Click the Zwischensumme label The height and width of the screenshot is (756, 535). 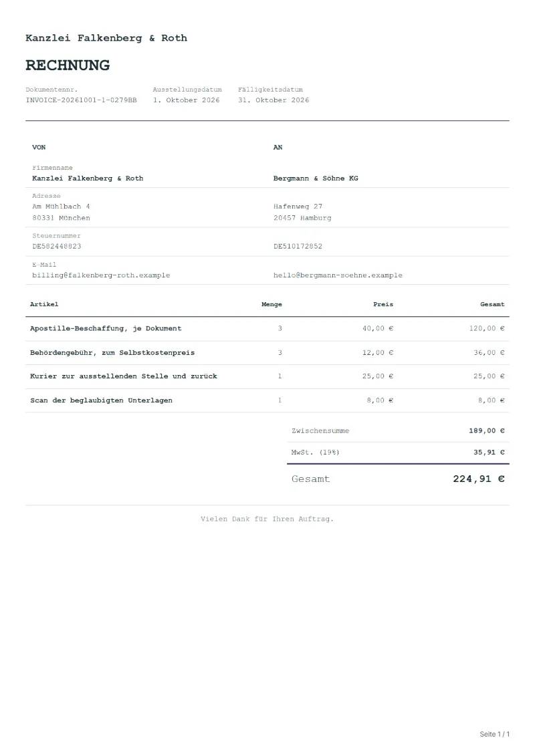320,431
